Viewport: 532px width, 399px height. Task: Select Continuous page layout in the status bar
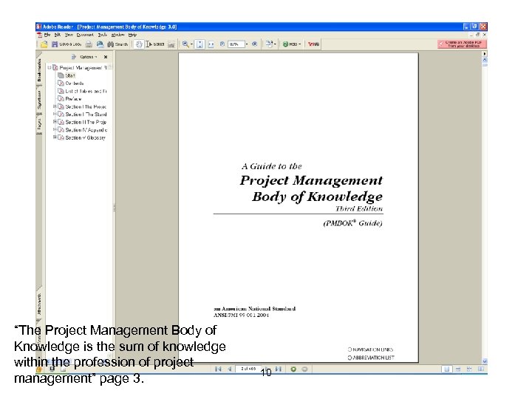[x=458, y=369]
